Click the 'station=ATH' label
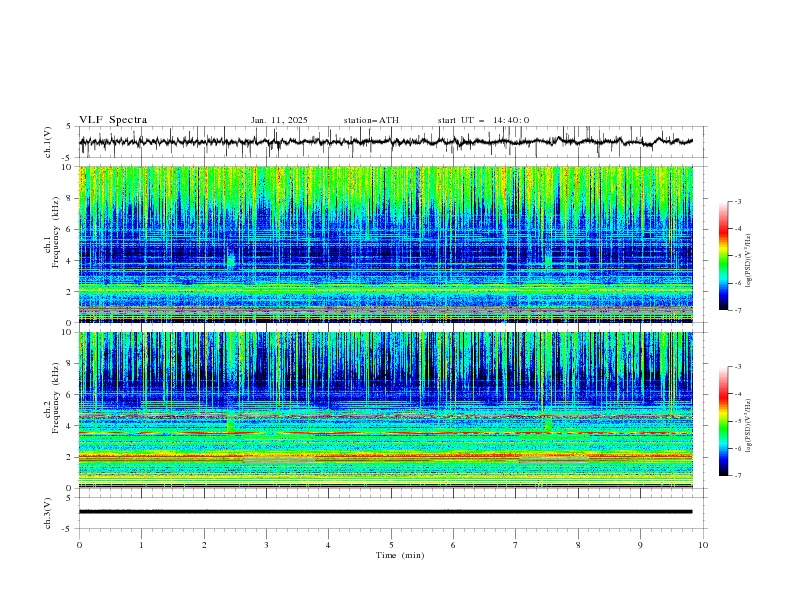The width and height of the screenshot is (792, 612). pos(371,120)
